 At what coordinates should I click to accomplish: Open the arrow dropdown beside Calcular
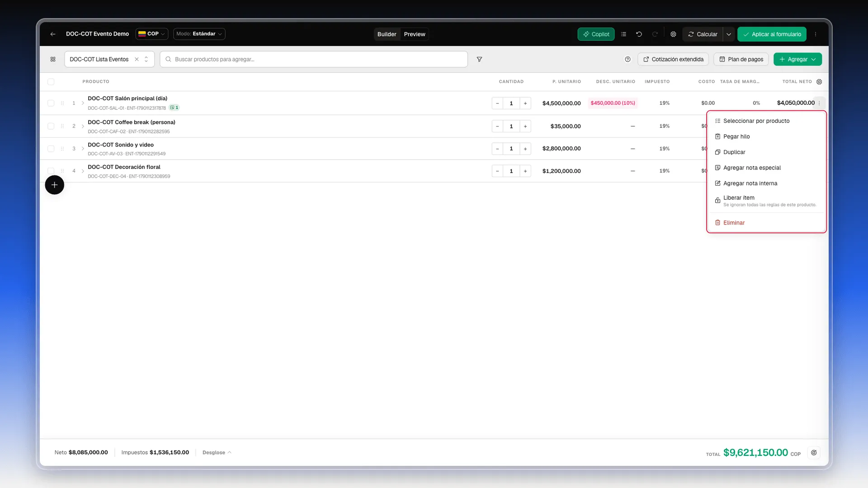tap(729, 34)
